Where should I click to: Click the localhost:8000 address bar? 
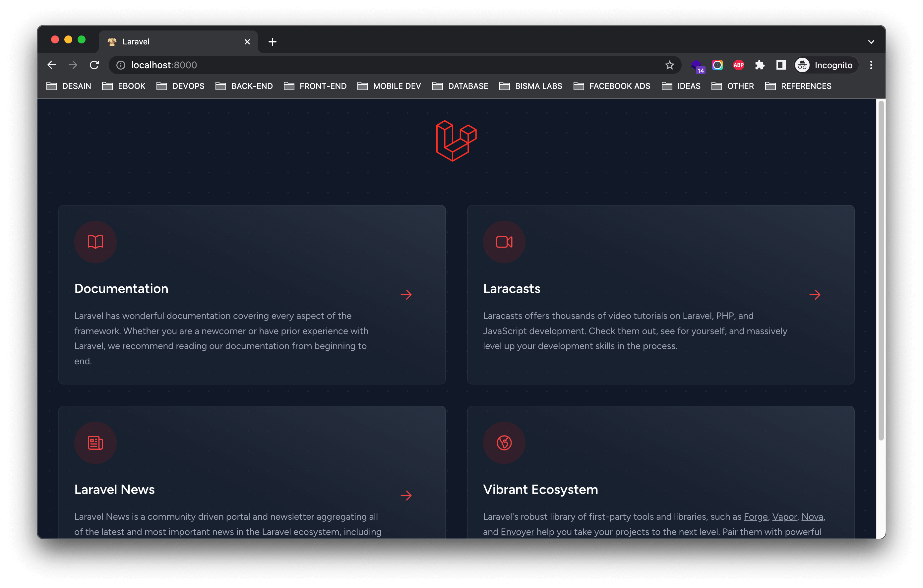345,65
